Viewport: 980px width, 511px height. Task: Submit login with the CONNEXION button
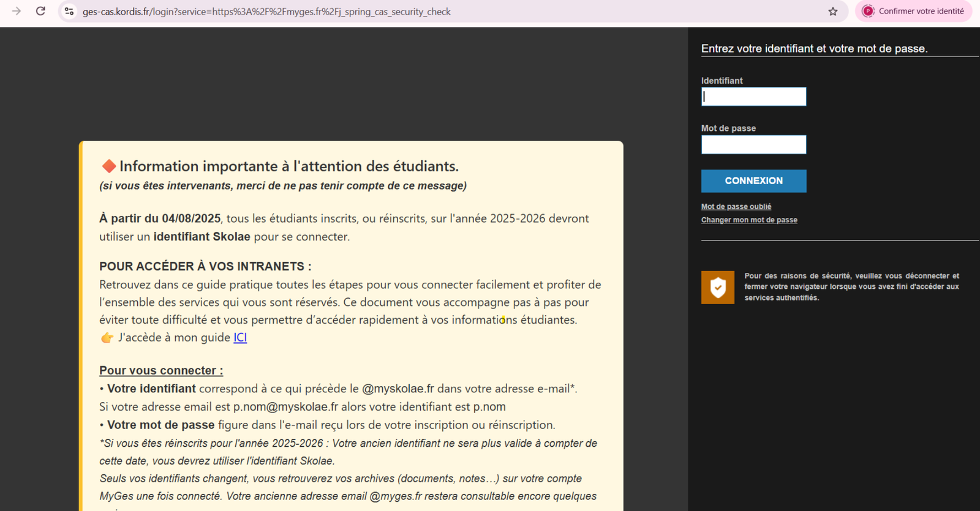(753, 181)
